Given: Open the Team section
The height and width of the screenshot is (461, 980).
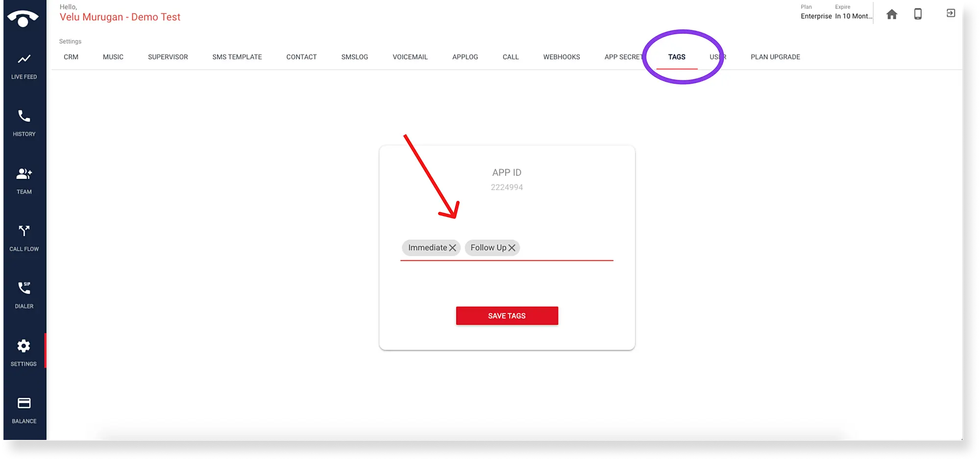Looking at the screenshot, I should tap(24, 178).
